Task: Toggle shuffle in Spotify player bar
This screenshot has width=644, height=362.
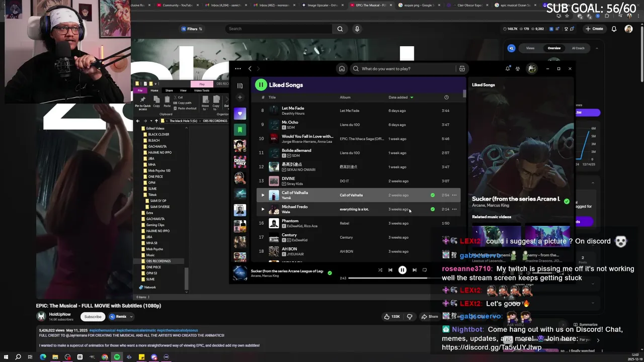Action: point(380,270)
